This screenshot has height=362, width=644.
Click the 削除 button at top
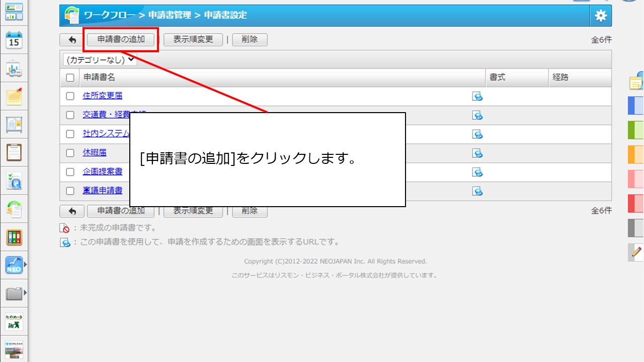coord(250,40)
